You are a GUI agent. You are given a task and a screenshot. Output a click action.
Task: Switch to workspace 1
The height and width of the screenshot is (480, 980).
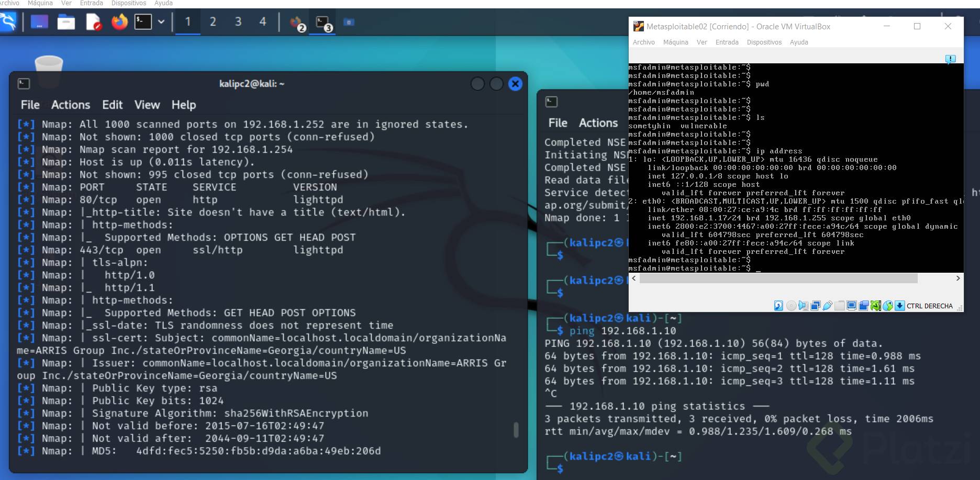click(188, 22)
